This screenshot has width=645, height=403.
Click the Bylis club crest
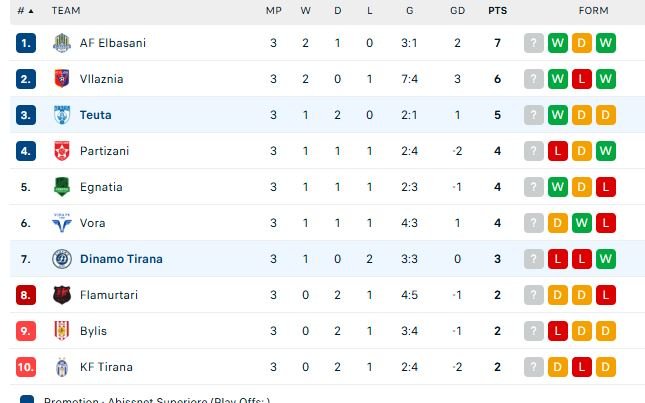pos(62,331)
